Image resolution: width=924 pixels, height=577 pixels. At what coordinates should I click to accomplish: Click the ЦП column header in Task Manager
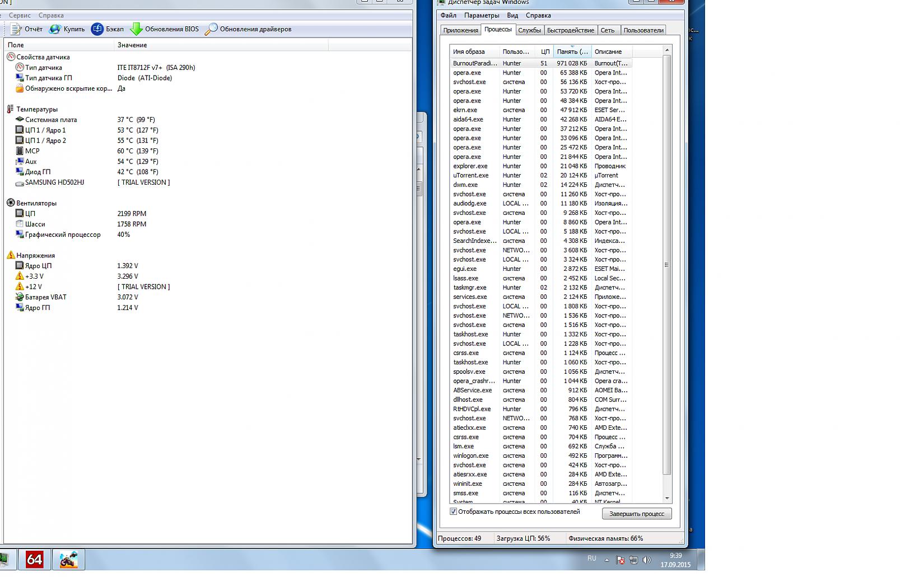(x=545, y=51)
